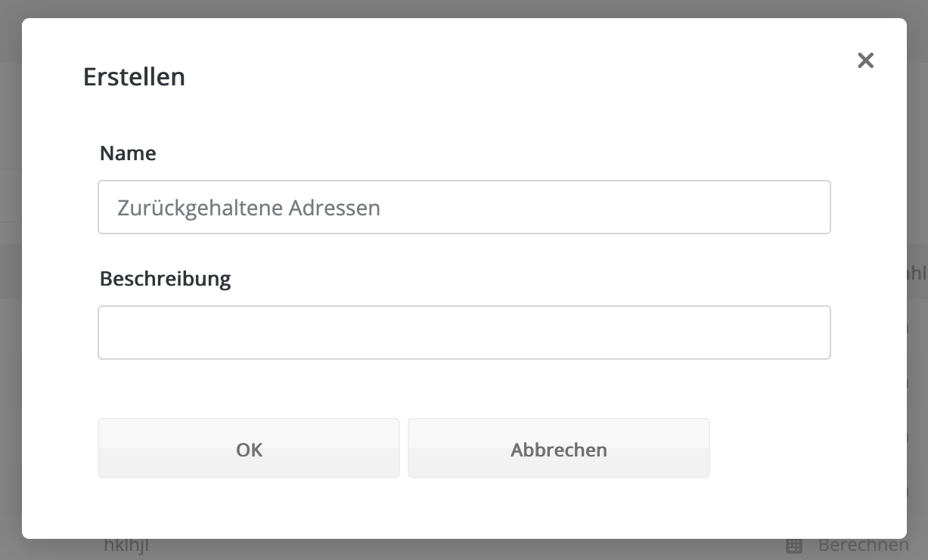Confirm creation with the OK button
This screenshot has height=560, width=928.
coord(249,449)
